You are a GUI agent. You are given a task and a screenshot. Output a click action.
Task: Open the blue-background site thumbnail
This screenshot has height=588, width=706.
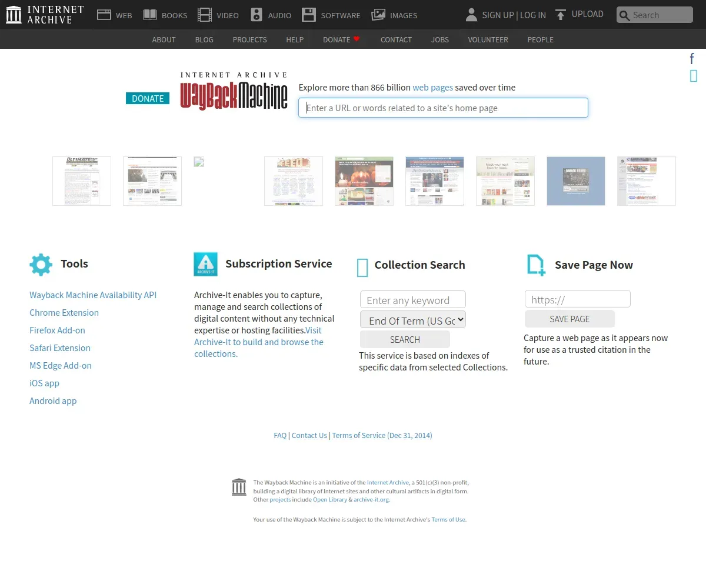point(576,181)
